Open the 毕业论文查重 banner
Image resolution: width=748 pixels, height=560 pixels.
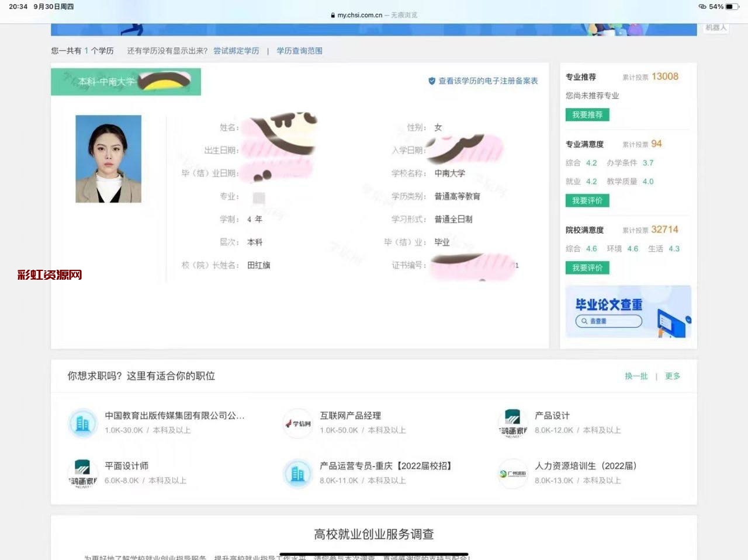click(x=628, y=311)
